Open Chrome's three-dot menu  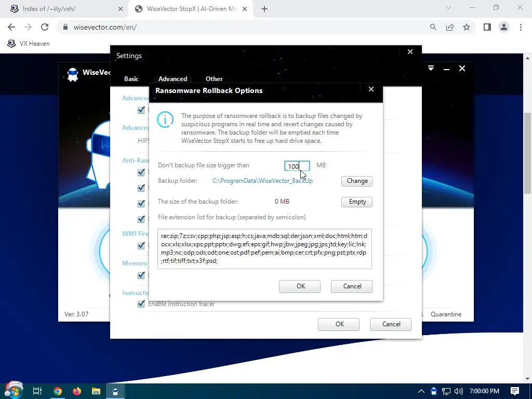[x=521, y=27]
